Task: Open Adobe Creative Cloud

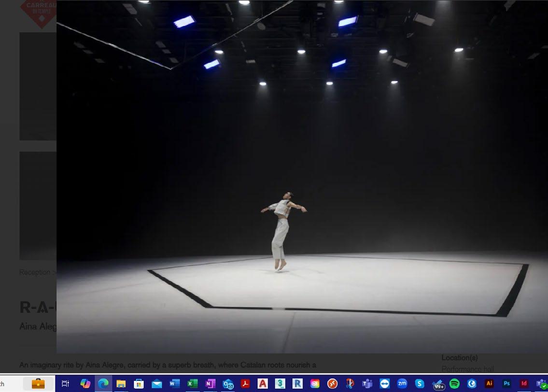Action: (315, 384)
